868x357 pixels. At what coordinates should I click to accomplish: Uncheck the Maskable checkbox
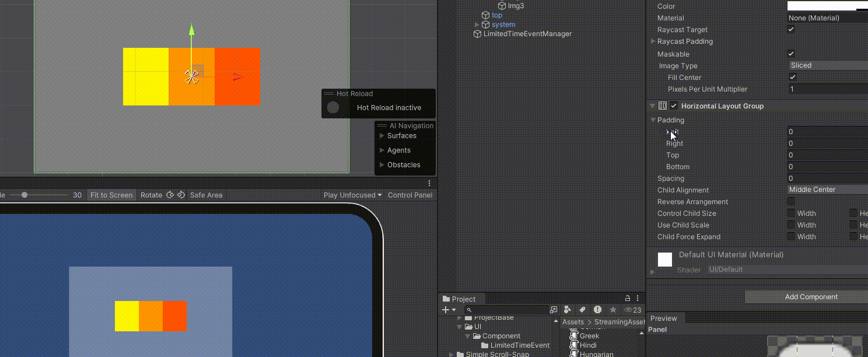791,54
